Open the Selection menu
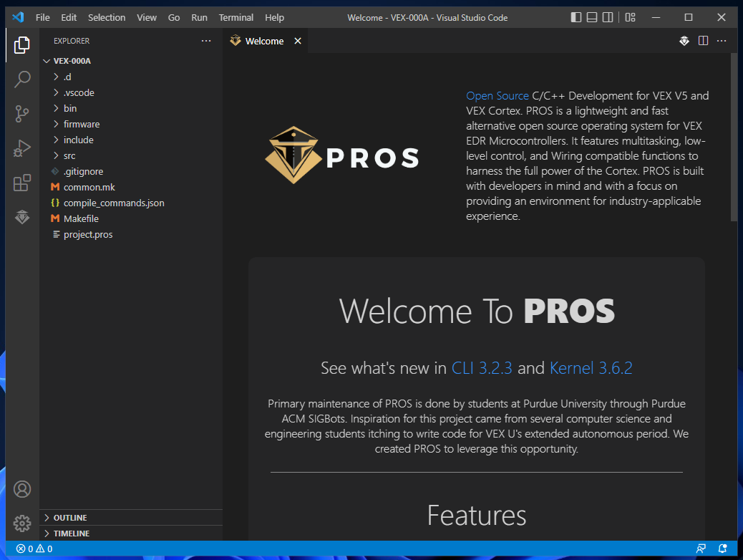The width and height of the screenshot is (743, 560). pos(107,17)
